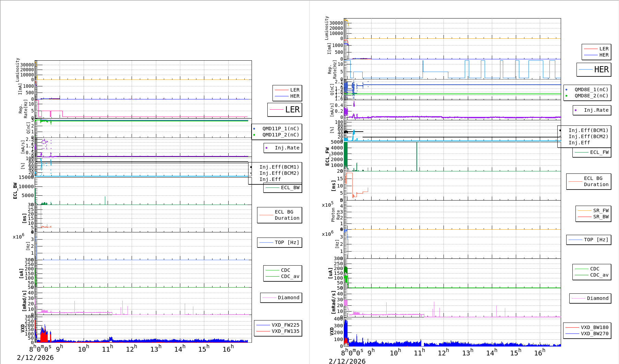Select the VXD_FW135 red legend entry
This screenshot has width=619, height=364.
[x=263, y=331]
